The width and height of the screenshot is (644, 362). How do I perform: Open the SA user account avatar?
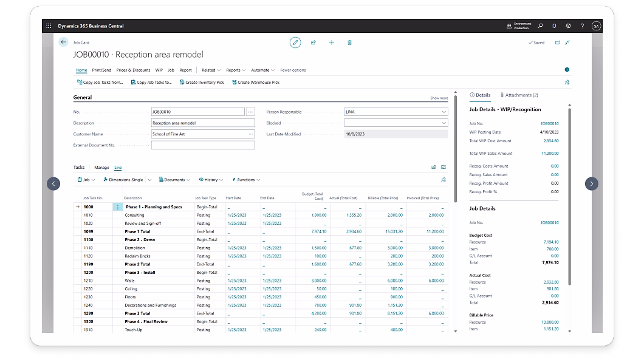(597, 26)
